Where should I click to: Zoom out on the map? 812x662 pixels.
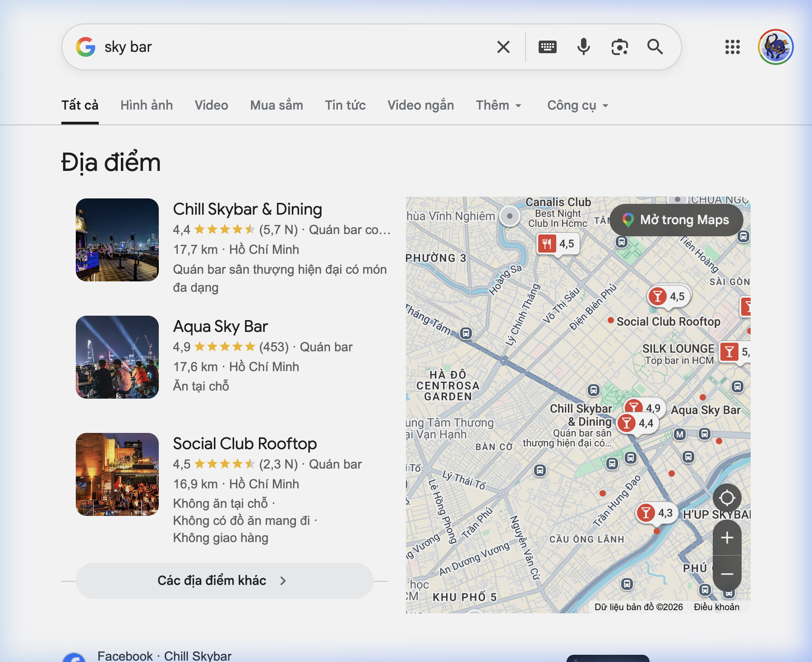tap(727, 574)
